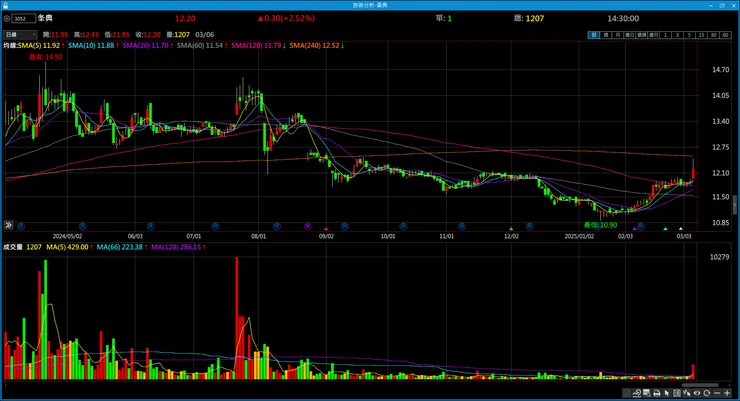Click the SMA(120) 11.79 indicator label
This screenshot has width=740, height=401.
(x=256, y=45)
